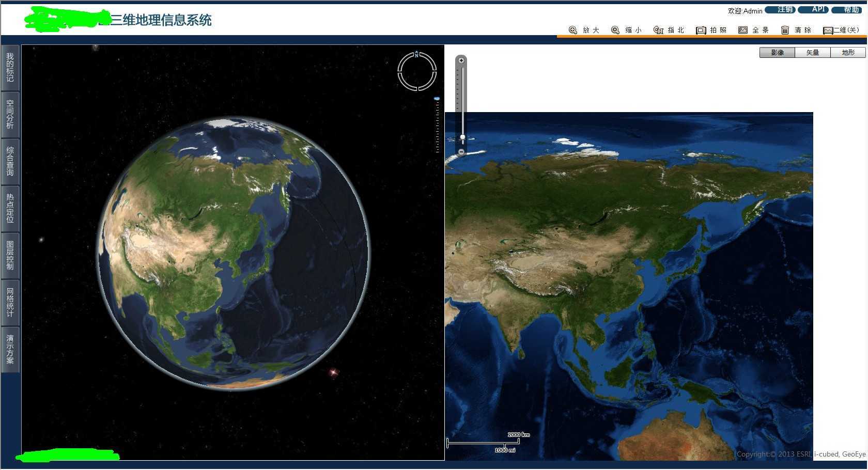
Task: Click the plus button on the 2D zoom bar
Action: point(461,60)
